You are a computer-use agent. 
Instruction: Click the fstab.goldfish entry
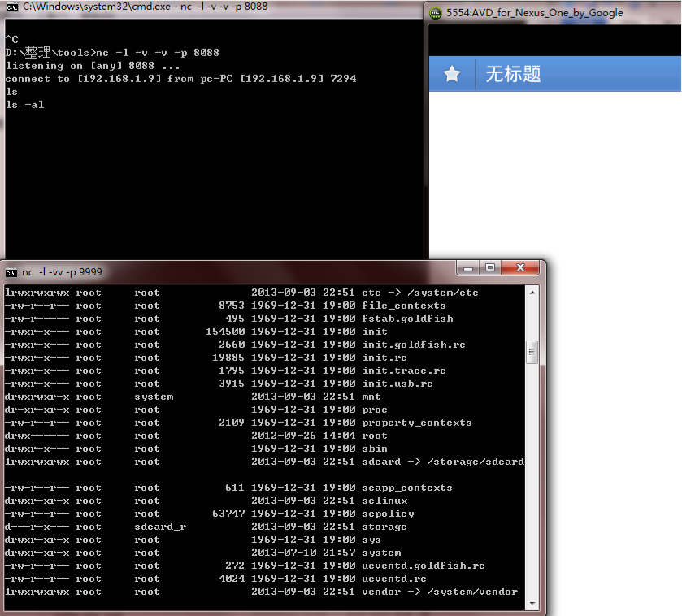(407, 319)
